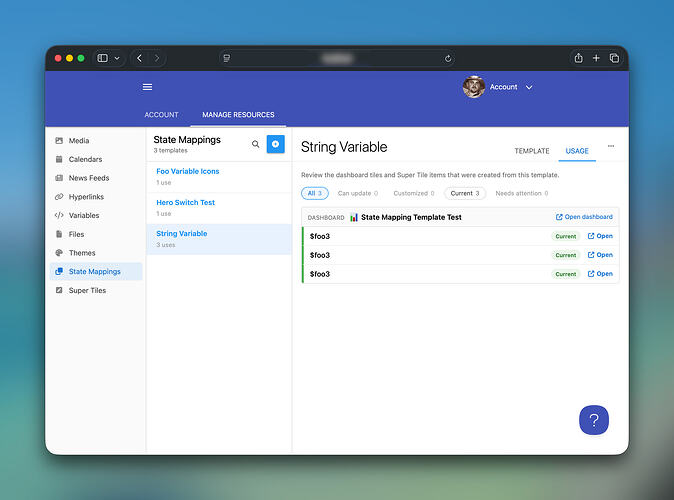Viewport: 674px width, 500px height.
Task: Open Files from the sidebar
Action: (96, 234)
